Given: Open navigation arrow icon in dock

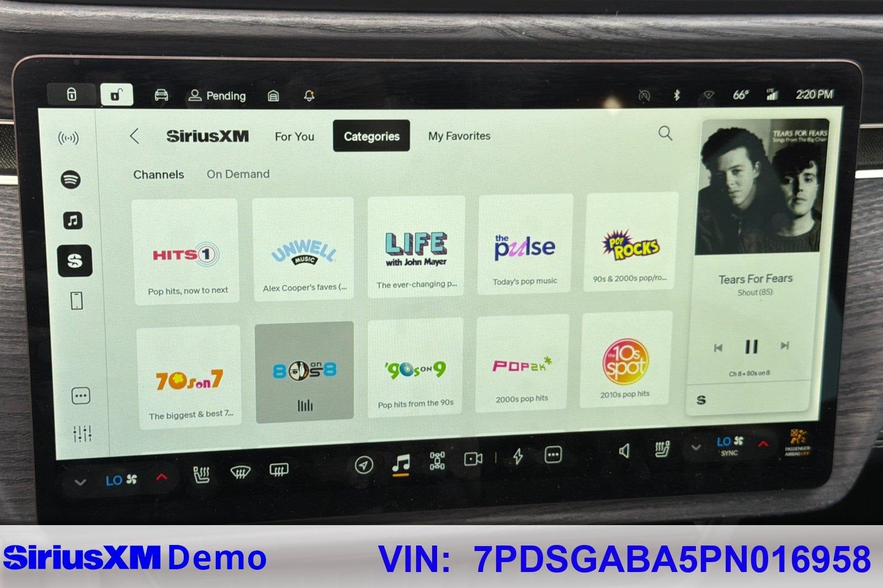Looking at the screenshot, I should (363, 465).
